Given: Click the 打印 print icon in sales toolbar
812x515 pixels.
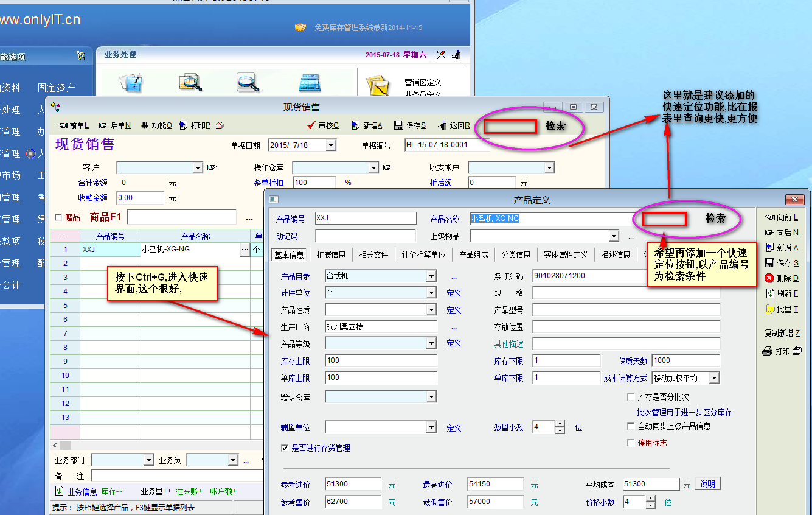Looking at the screenshot, I should pos(183,125).
